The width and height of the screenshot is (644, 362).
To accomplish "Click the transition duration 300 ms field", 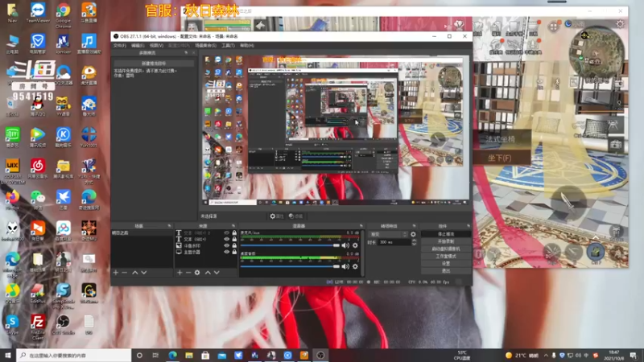I will click(394, 243).
